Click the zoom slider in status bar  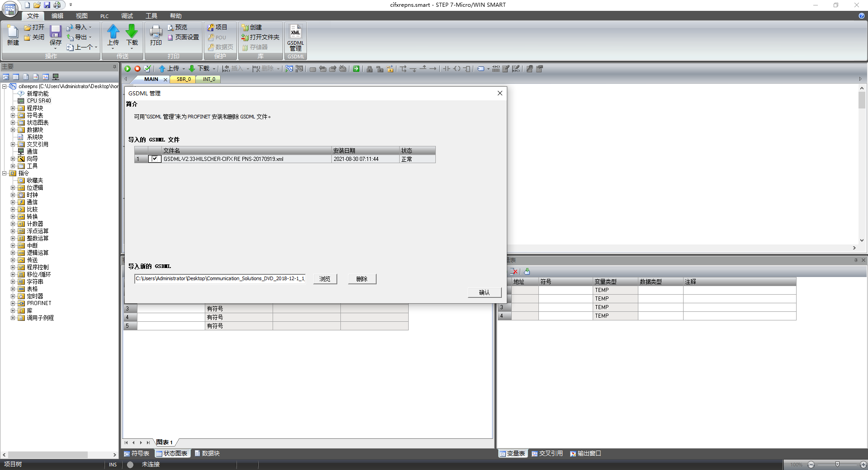[x=837, y=465]
